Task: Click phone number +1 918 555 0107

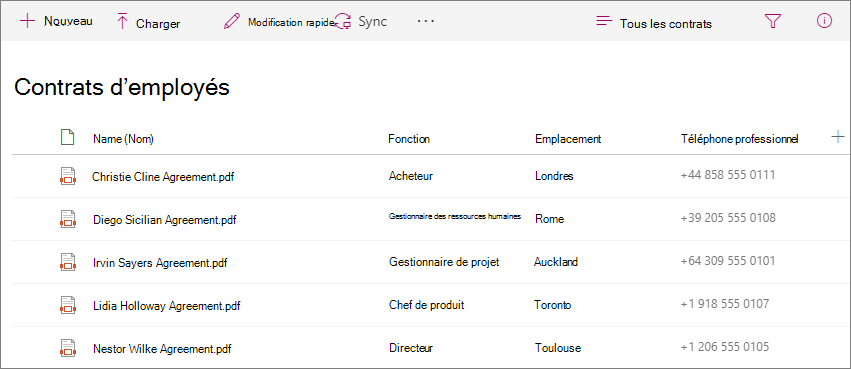Action: pos(725,304)
